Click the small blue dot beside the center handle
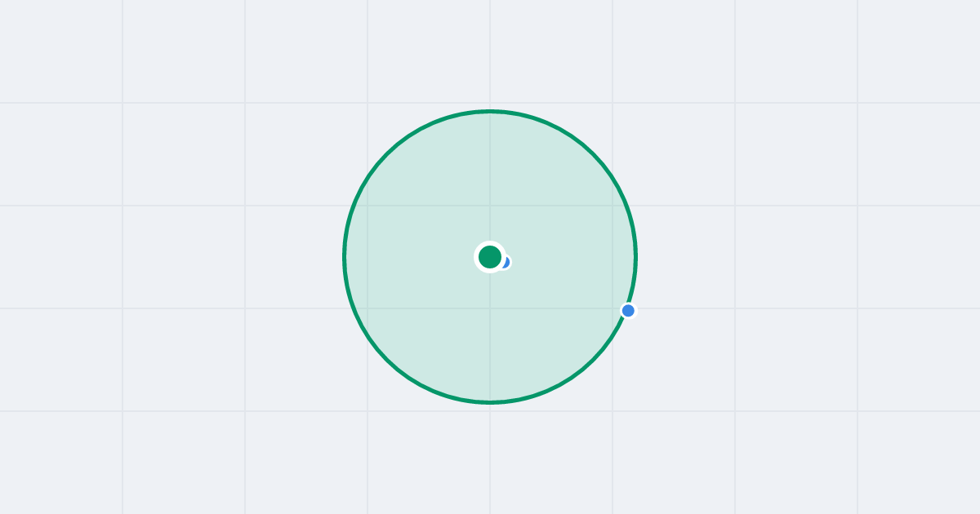Screen dimensions: 980x514 point(506,262)
